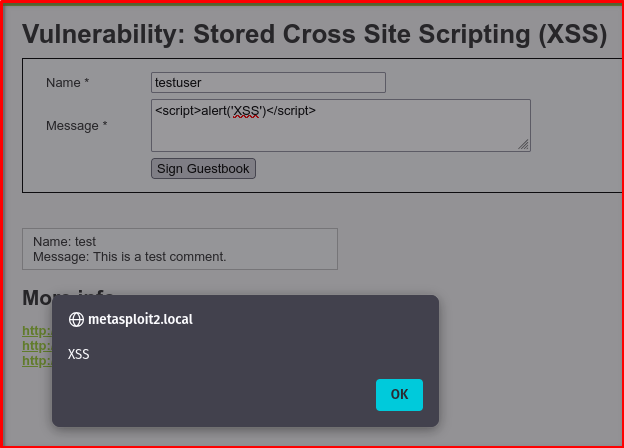Focus the Name field containing testuser
624x448 pixels.
pos(268,82)
